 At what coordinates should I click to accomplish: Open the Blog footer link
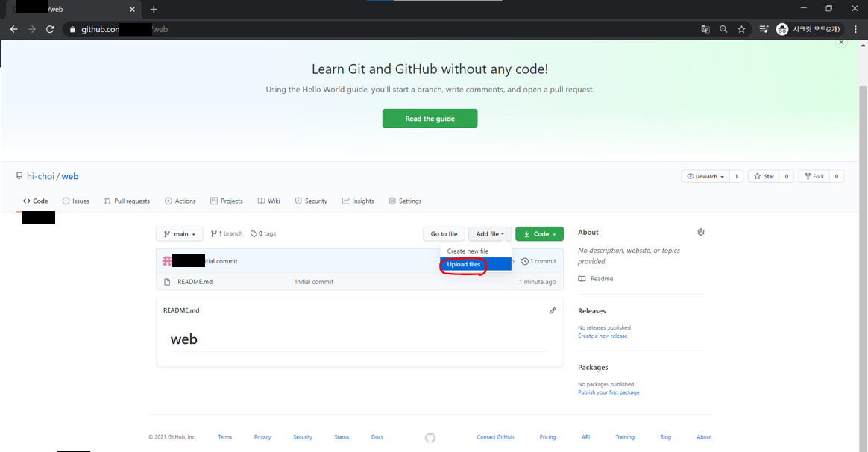coord(665,437)
